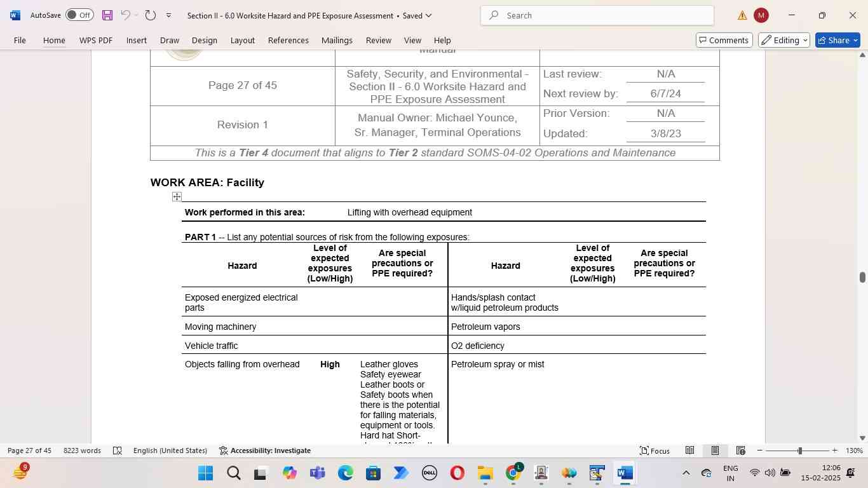Open the View tab
Image resolution: width=868 pixels, height=488 pixels.
[x=412, y=40]
